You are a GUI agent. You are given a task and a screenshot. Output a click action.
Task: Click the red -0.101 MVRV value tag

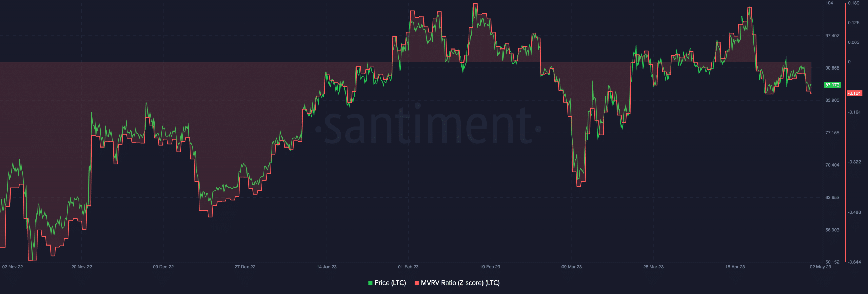point(854,93)
